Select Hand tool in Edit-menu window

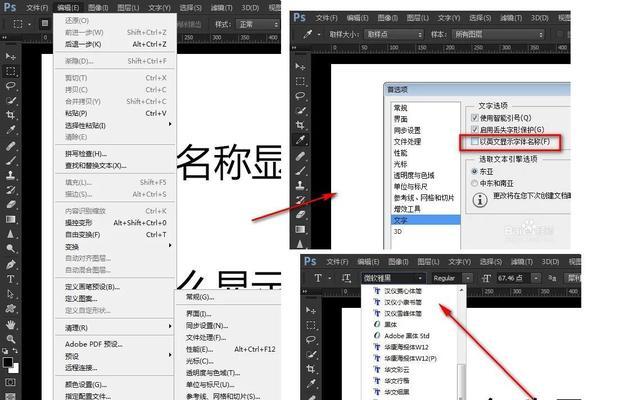point(10,324)
